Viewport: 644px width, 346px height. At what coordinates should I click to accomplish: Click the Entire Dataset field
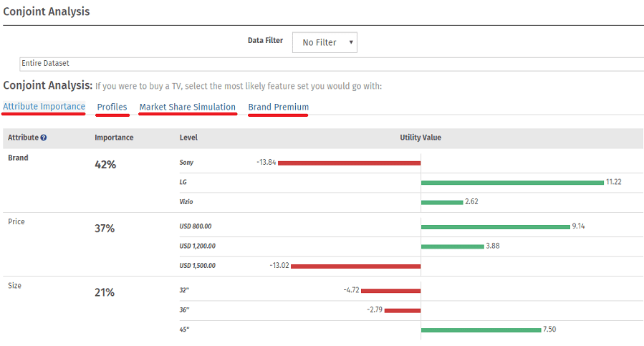332,64
